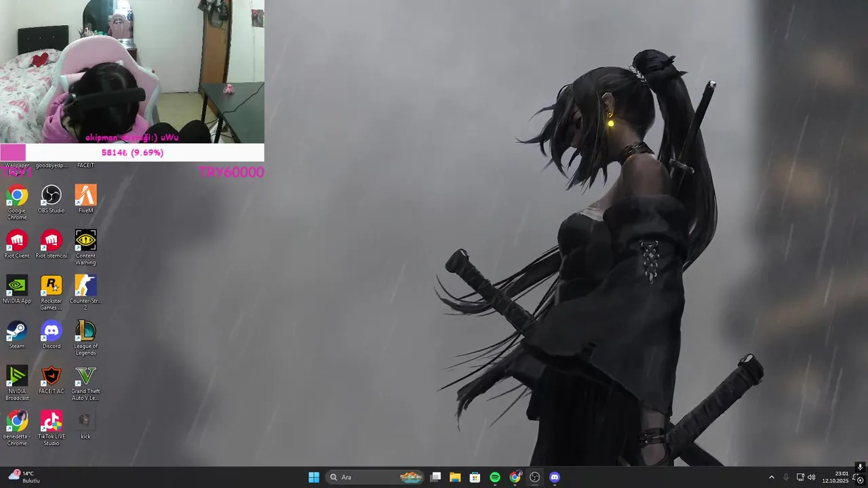
Task: Open the 23:01 clock and calendar
Action: pos(835,477)
